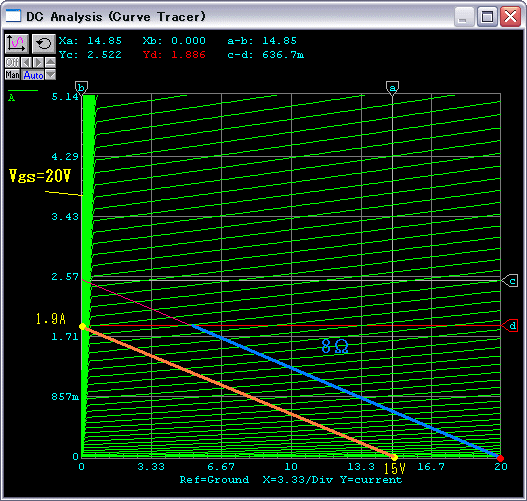Click the 20 x-axis value
The width and height of the screenshot is (527, 501).
click(x=500, y=467)
